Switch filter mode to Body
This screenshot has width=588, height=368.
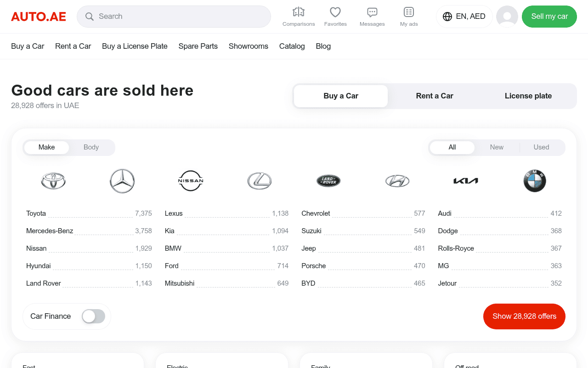click(x=91, y=147)
